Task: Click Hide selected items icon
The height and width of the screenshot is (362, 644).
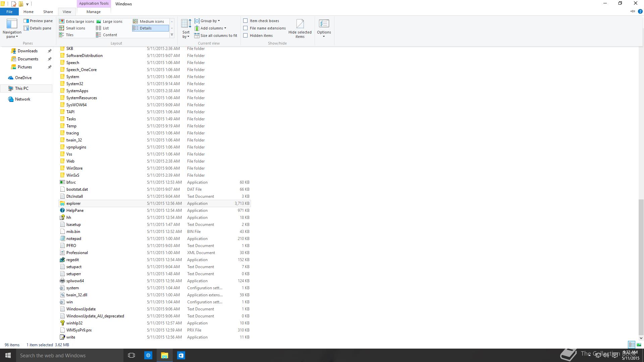Action: (x=300, y=24)
